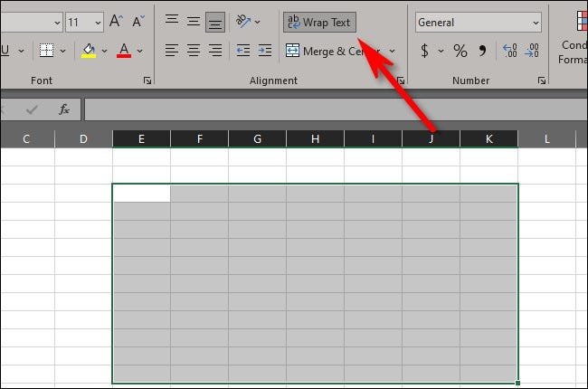Viewport: 588px width, 389px height.
Task: Click inside the formula bar input
Action: point(336,109)
